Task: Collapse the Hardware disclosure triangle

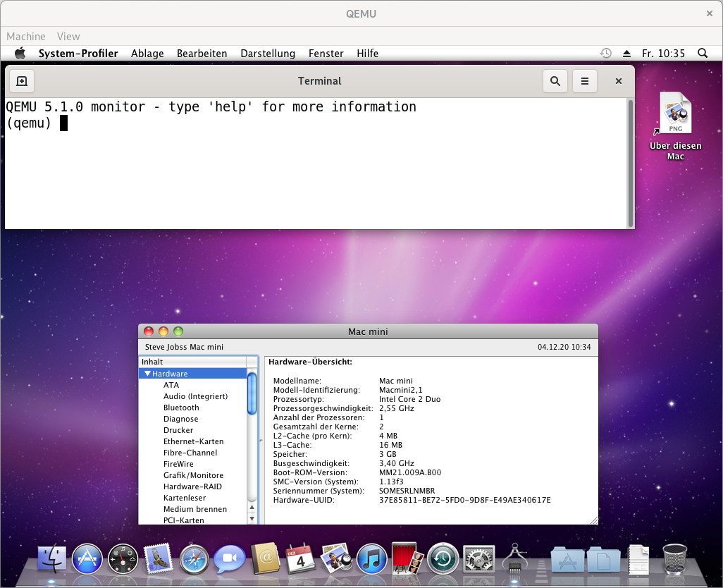Action: tap(147, 374)
